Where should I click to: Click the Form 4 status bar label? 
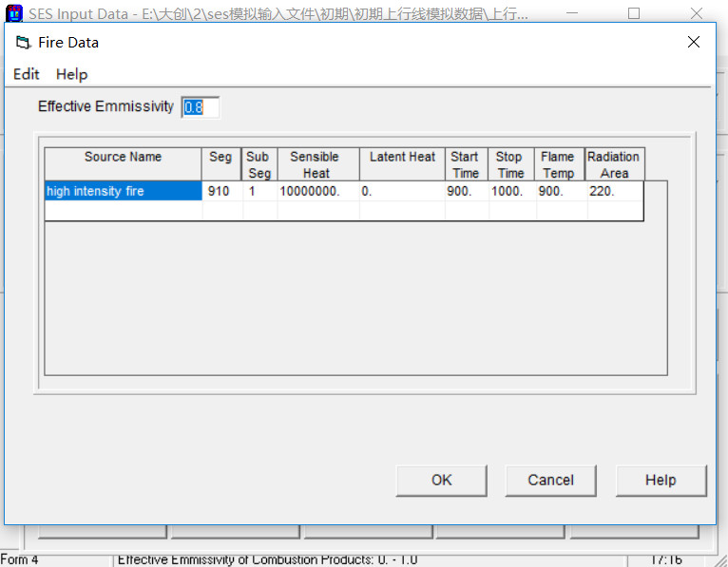click(20, 559)
